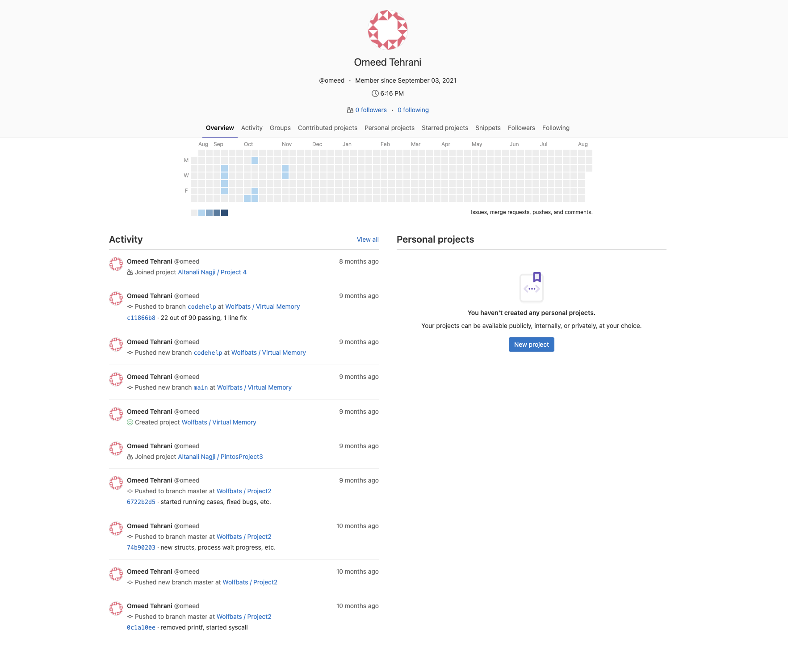Image resolution: width=788 pixels, height=672 pixels.
Task: Click the joined-project group icon for Project 4
Action: pyautogui.click(x=129, y=272)
